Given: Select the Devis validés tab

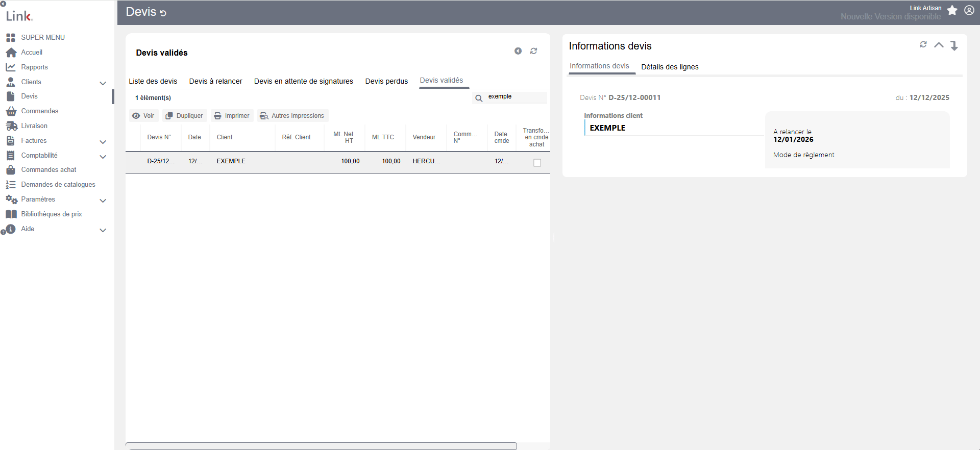Looking at the screenshot, I should (x=442, y=80).
